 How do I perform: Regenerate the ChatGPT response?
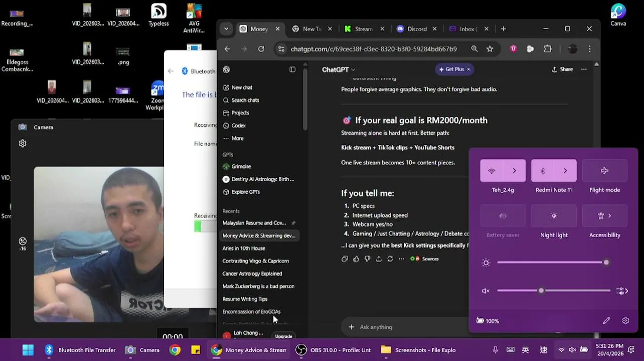tap(390, 259)
